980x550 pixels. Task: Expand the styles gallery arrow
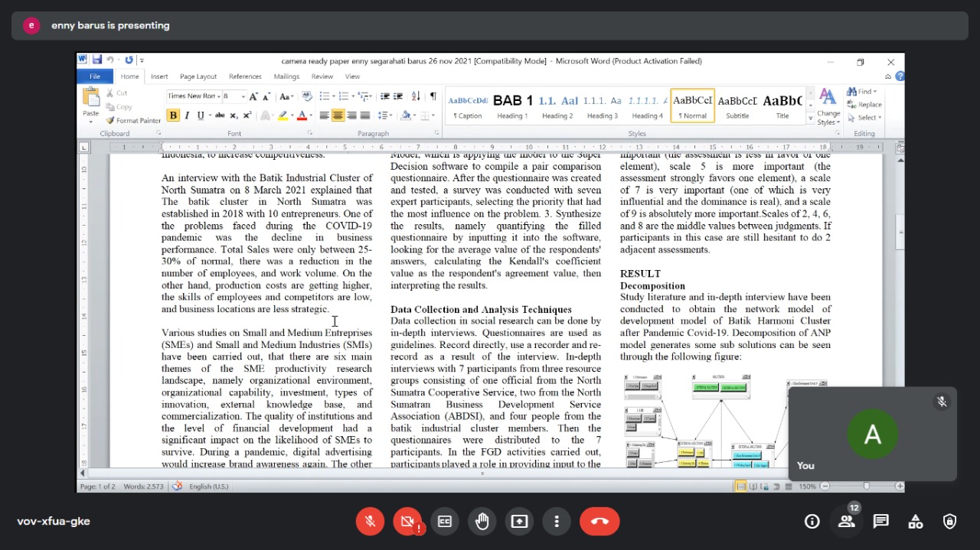click(810, 119)
